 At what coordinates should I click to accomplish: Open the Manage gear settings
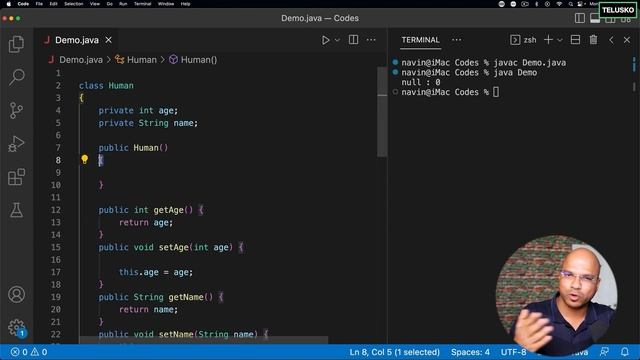16,327
